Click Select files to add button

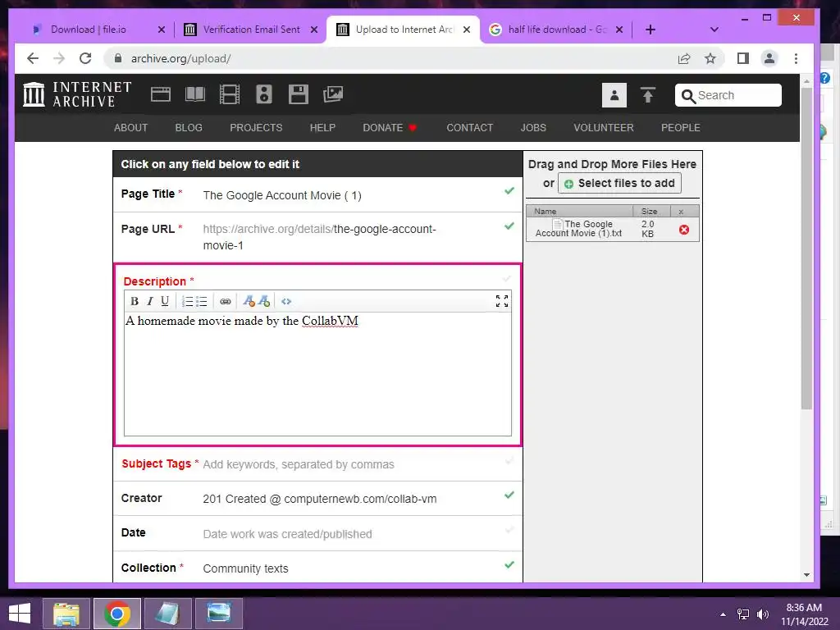620,183
